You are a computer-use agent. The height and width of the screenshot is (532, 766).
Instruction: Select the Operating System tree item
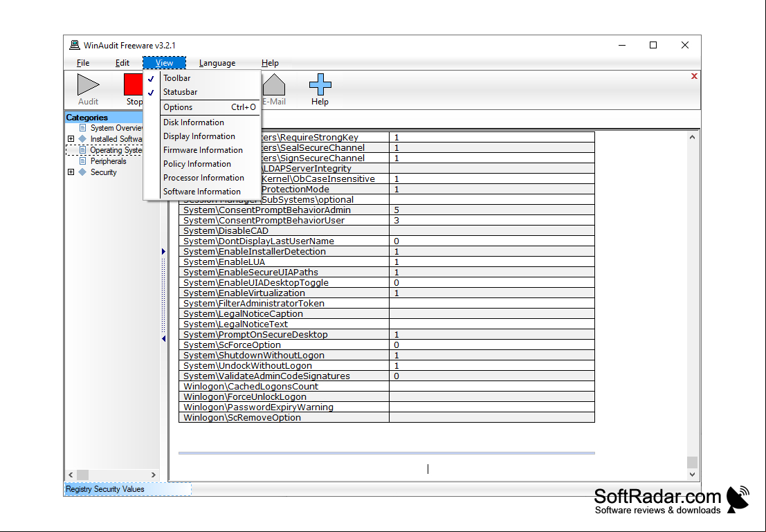tap(116, 150)
